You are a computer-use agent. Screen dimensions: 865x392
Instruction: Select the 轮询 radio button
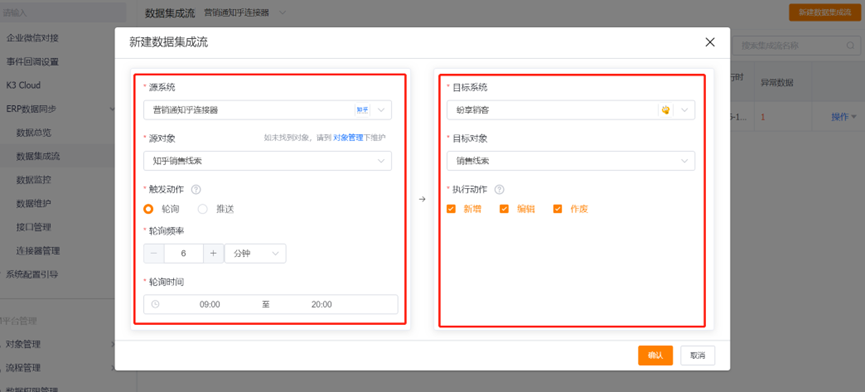(148, 209)
